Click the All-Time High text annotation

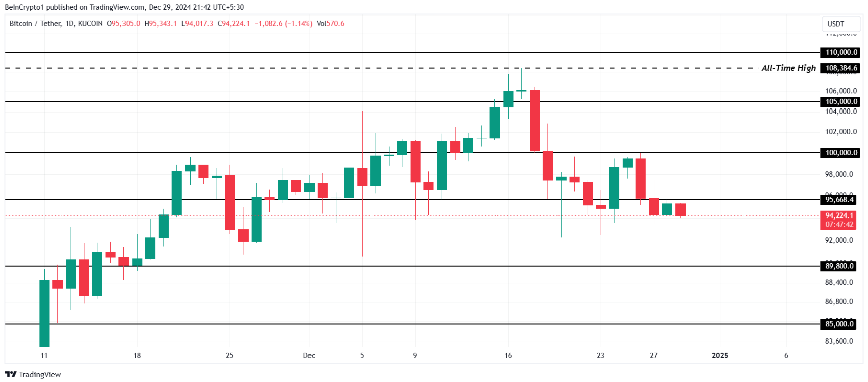pos(788,68)
